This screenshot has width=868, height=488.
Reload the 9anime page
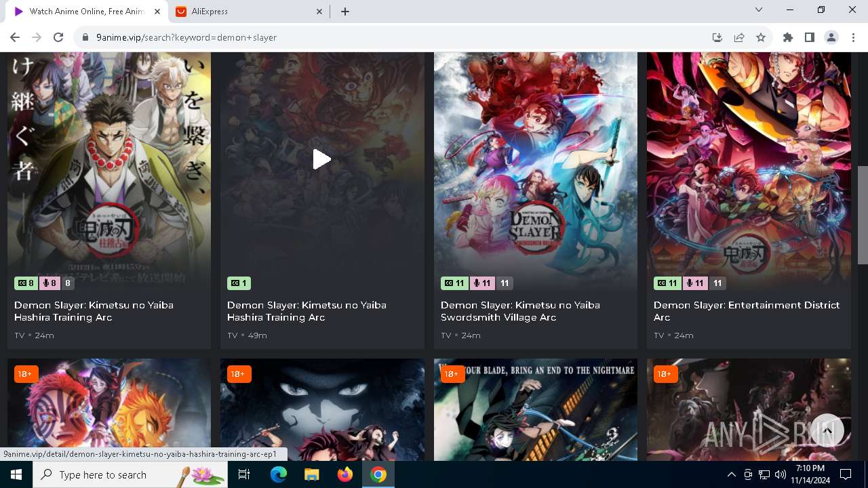[x=58, y=37]
